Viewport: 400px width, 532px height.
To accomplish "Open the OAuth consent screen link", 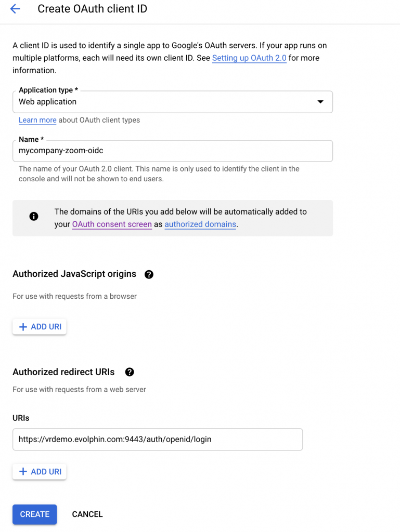I will (112, 224).
